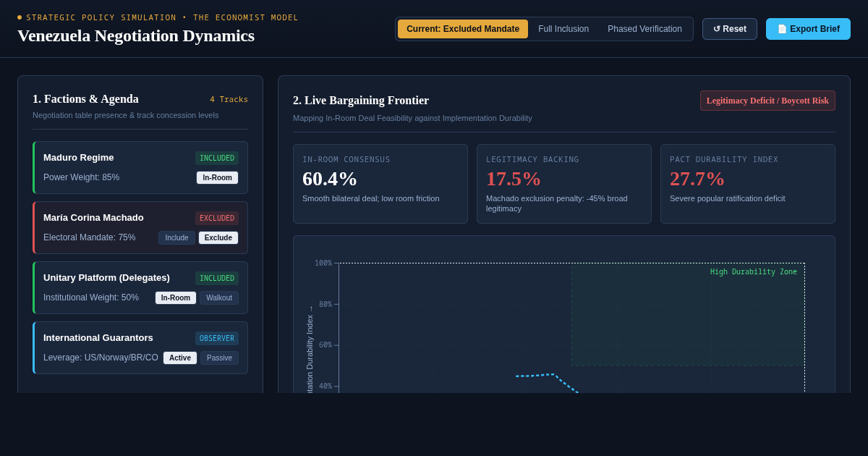Export the policy brief

click(808, 29)
